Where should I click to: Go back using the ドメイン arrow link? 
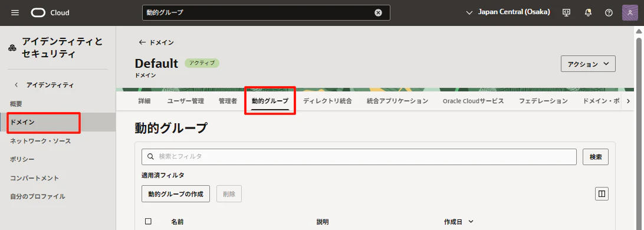156,42
